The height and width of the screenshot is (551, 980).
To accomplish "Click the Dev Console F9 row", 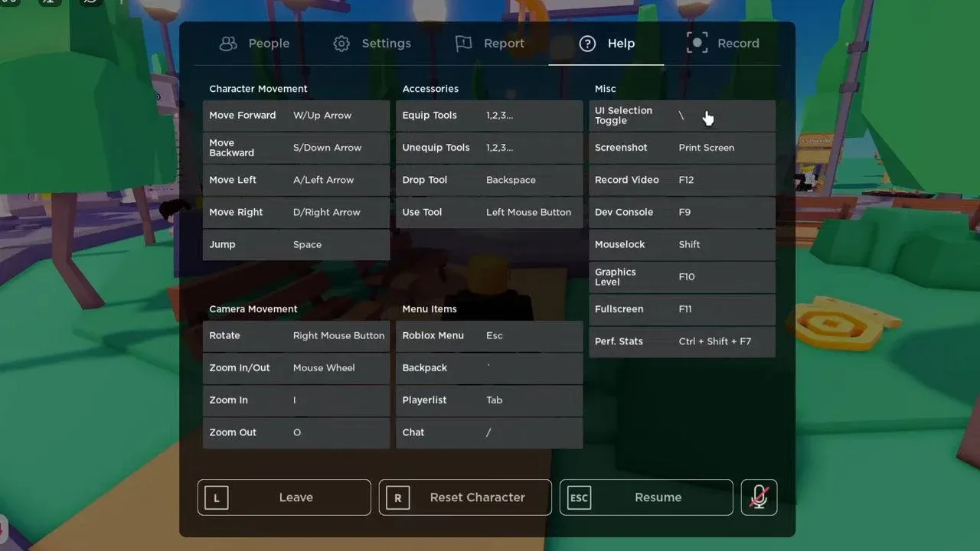I will [682, 212].
